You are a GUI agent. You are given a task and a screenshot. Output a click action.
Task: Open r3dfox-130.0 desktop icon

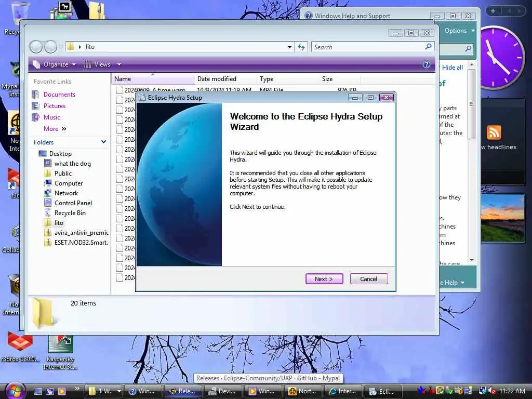click(20, 347)
